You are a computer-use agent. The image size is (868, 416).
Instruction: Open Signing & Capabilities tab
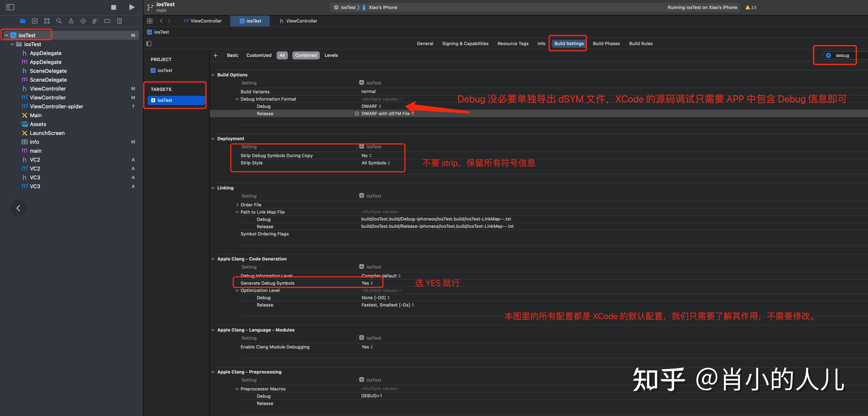[465, 43]
